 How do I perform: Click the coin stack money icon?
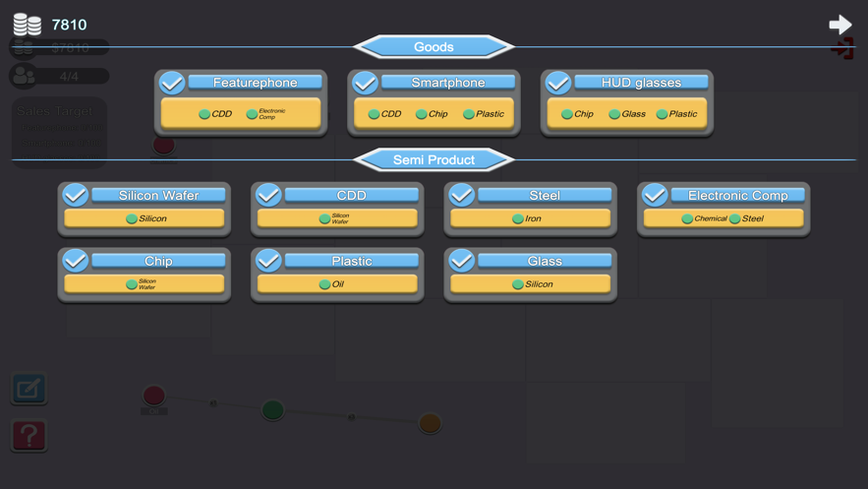click(x=27, y=24)
